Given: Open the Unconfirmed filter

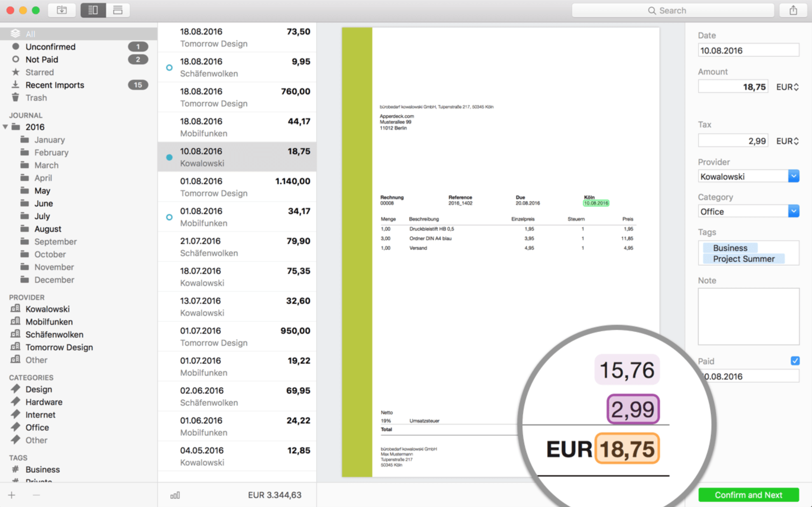Looking at the screenshot, I should coord(79,46).
